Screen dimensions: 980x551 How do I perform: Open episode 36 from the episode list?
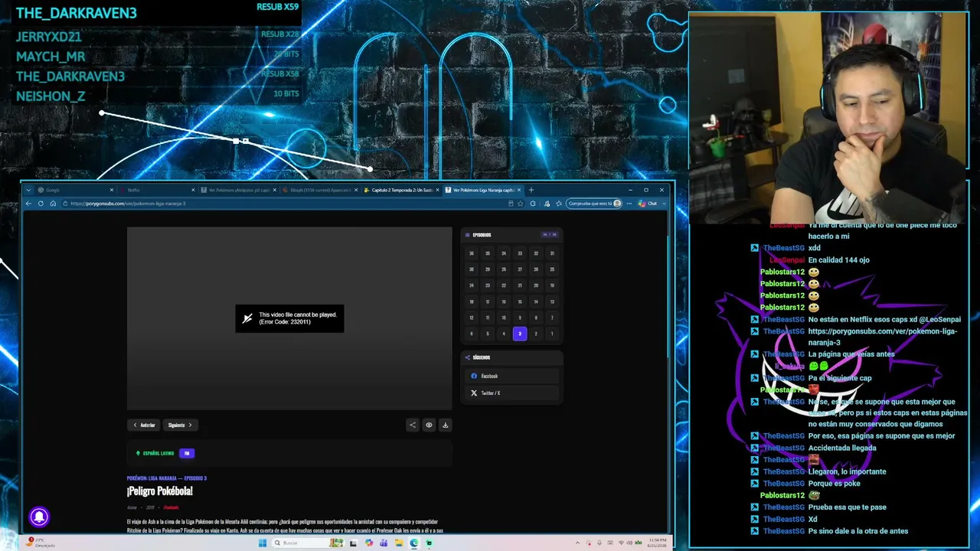pyautogui.click(x=472, y=253)
